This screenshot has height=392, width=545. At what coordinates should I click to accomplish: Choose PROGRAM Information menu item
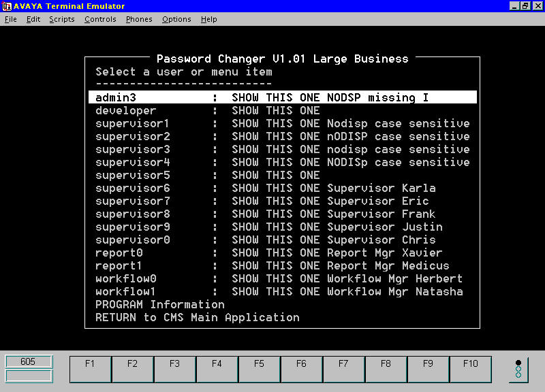click(160, 304)
